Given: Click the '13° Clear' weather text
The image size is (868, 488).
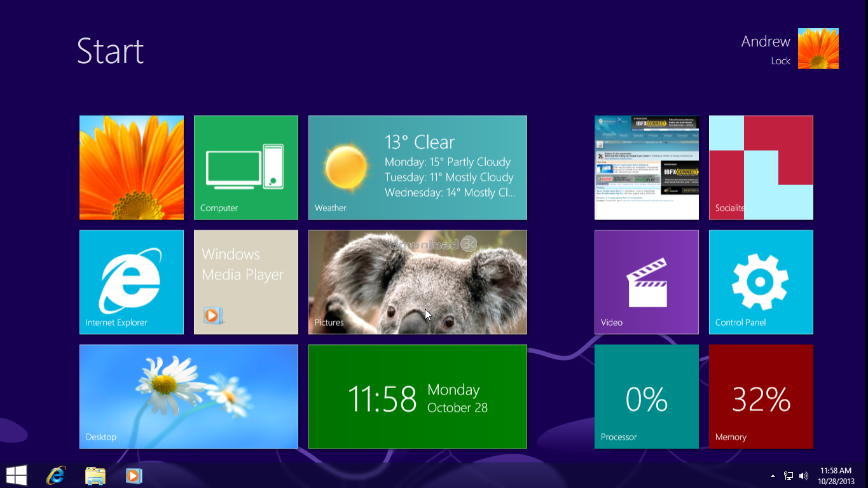Looking at the screenshot, I should tap(420, 142).
